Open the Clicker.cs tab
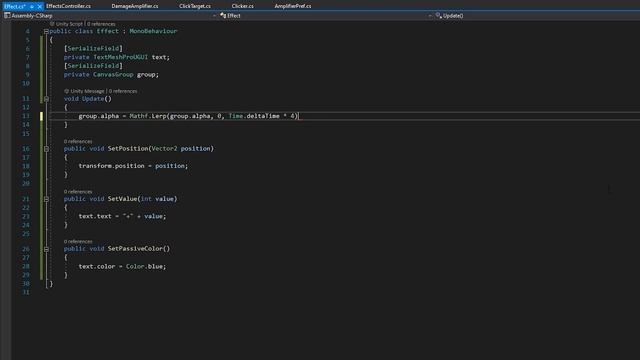Viewport: 640px width, 360px height. click(x=242, y=6)
